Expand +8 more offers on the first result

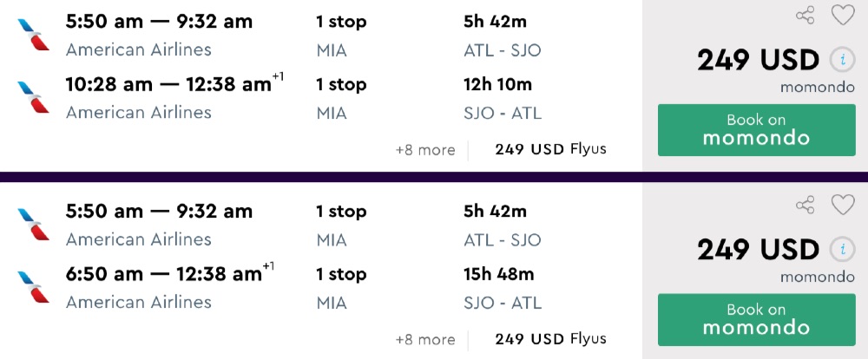coord(424,149)
